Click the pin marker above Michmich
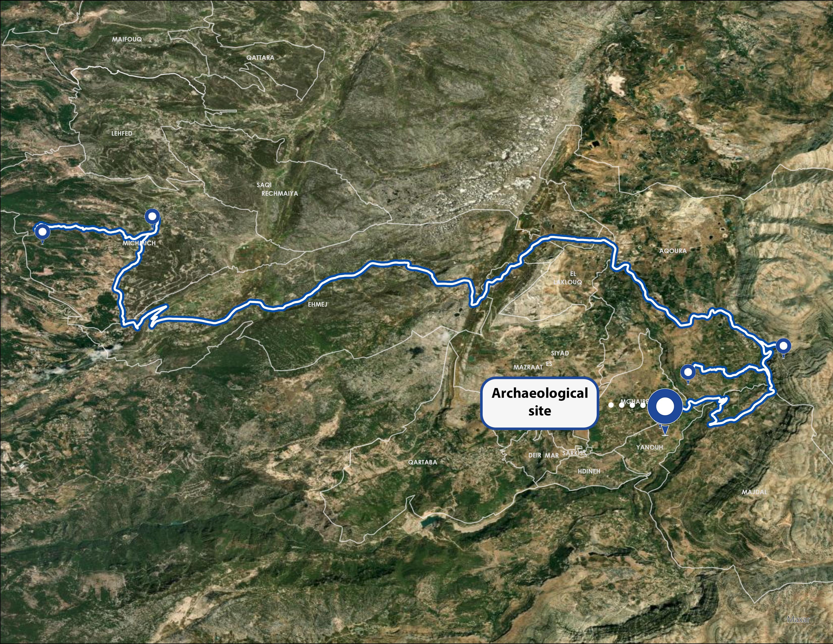Screen dimensions: 833x644 pos(152,217)
